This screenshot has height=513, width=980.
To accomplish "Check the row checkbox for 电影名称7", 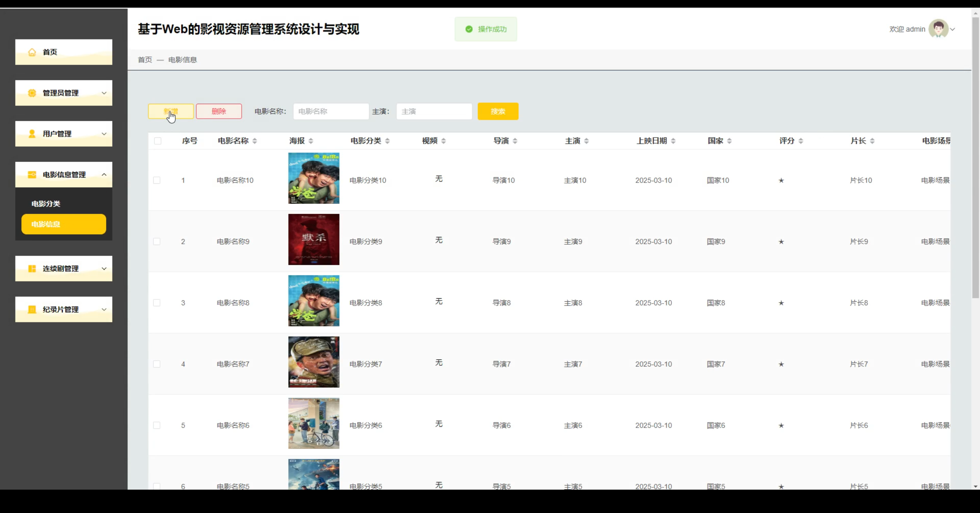I will pyautogui.click(x=157, y=364).
